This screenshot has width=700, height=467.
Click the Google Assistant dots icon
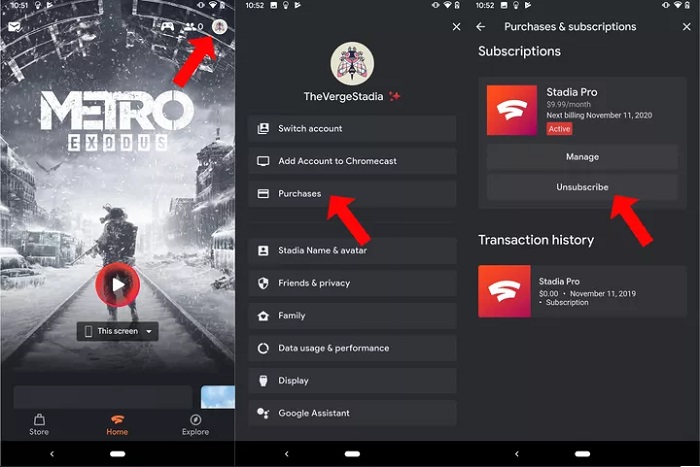point(263,413)
